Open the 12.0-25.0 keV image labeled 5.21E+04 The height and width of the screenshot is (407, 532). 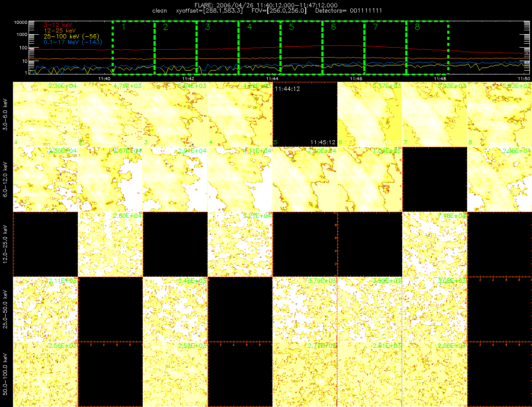click(240, 244)
